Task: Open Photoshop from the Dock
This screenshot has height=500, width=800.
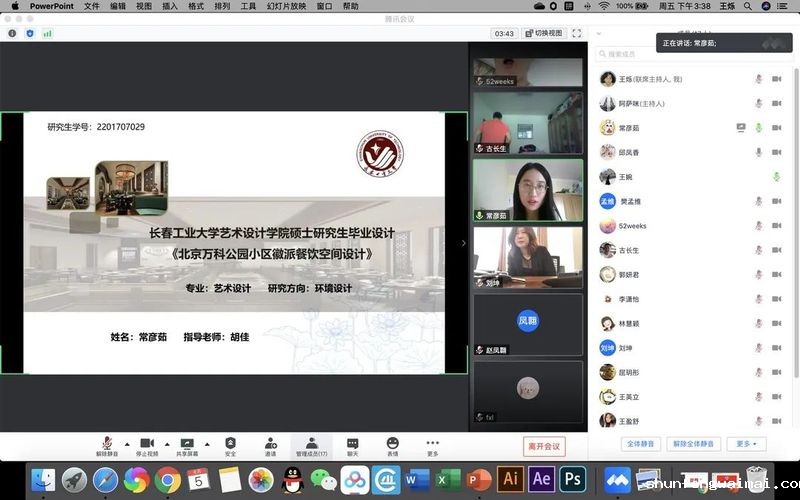Action: 572,478
